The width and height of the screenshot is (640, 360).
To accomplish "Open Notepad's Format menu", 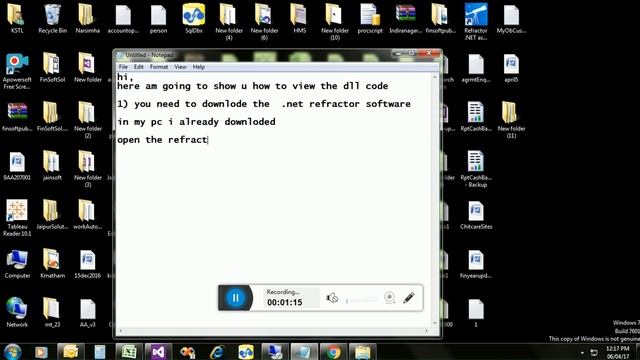I will pyautogui.click(x=159, y=67).
